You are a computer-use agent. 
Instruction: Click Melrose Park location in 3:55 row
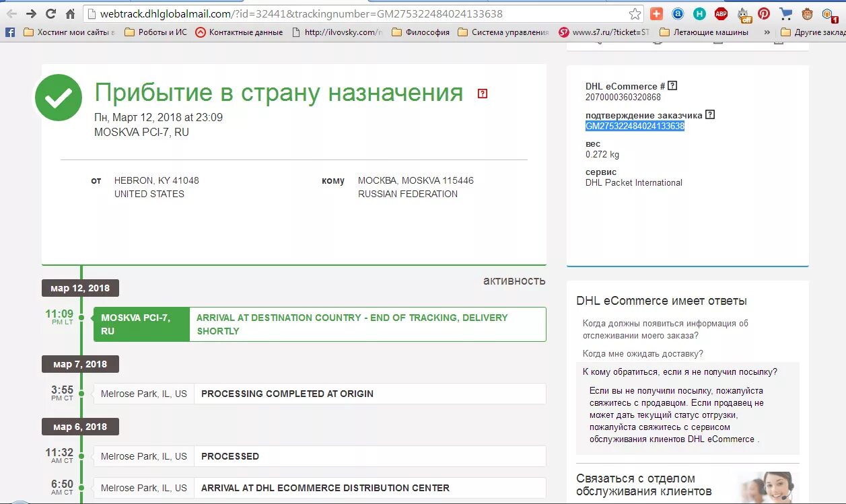click(144, 394)
